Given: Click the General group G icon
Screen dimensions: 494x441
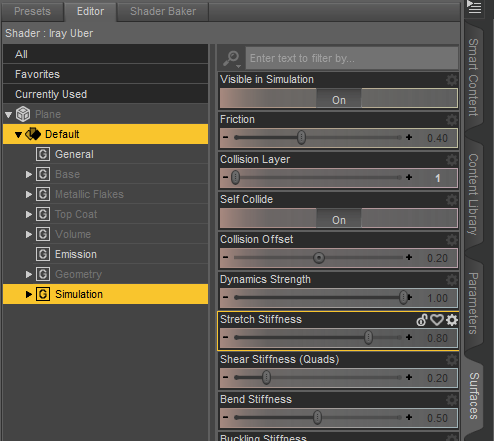Looking at the screenshot, I should pyautogui.click(x=43, y=154).
